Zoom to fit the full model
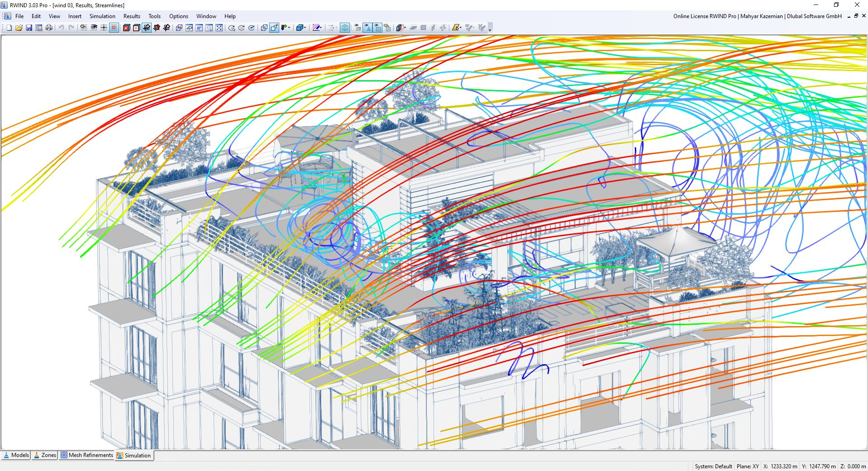Screen dimensions: 868x471 point(219,28)
